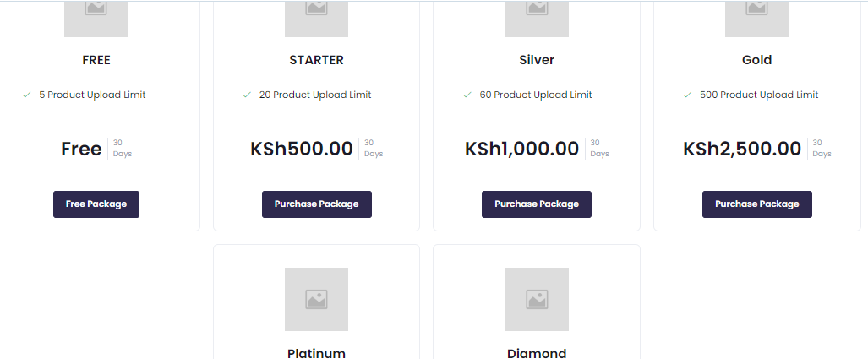The width and height of the screenshot is (868, 359).
Task: Click the Platinum package title
Action: (x=316, y=353)
